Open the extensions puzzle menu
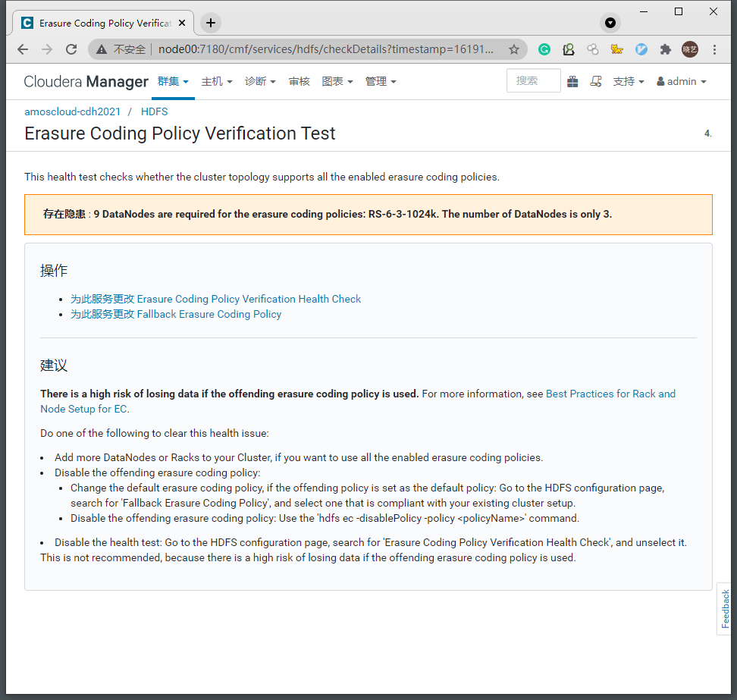Viewport: 737px width, 700px height. (x=666, y=49)
